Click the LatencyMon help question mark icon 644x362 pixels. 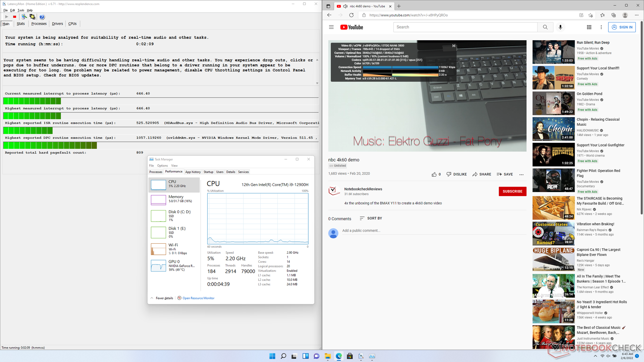coord(42,17)
